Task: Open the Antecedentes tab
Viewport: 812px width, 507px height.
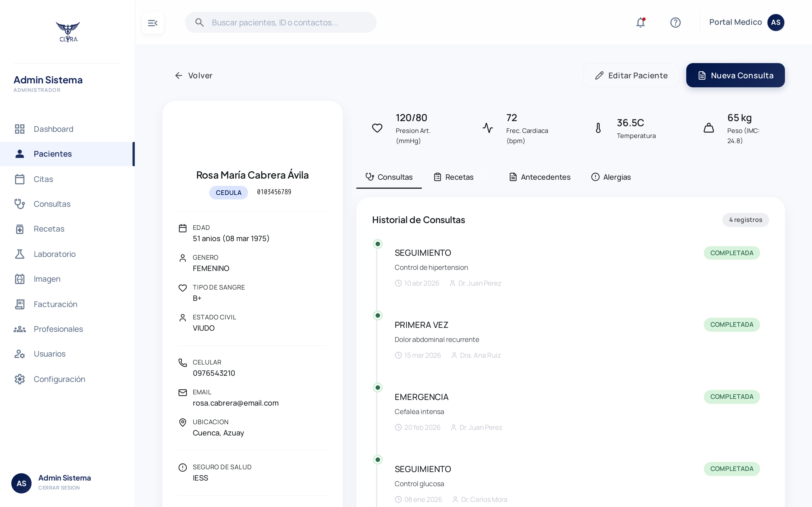Action: tap(545, 177)
